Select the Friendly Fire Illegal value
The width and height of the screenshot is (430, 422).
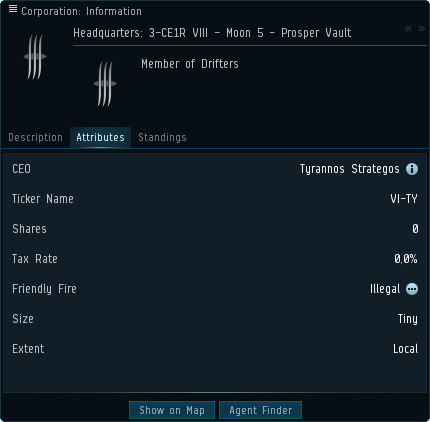385,289
